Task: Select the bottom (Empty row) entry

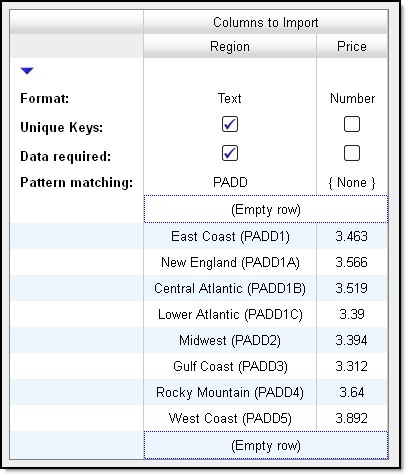Action: coord(266,445)
